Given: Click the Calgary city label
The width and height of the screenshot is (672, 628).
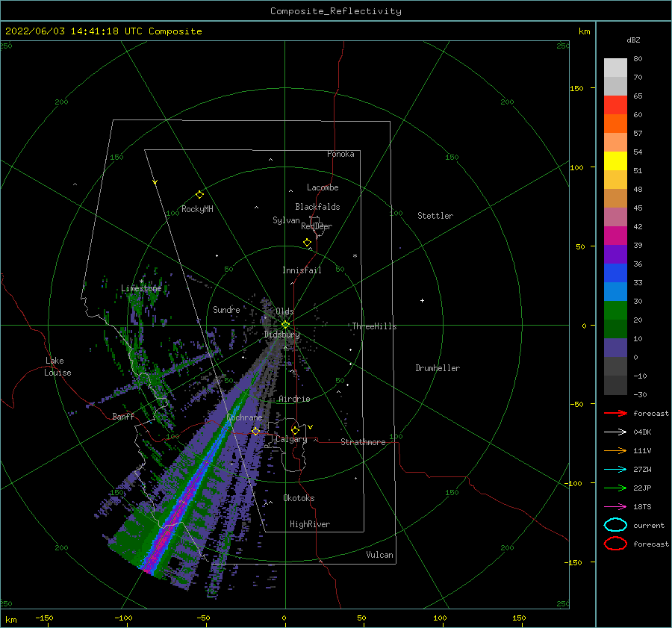Looking at the screenshot, I should [291, 439].
